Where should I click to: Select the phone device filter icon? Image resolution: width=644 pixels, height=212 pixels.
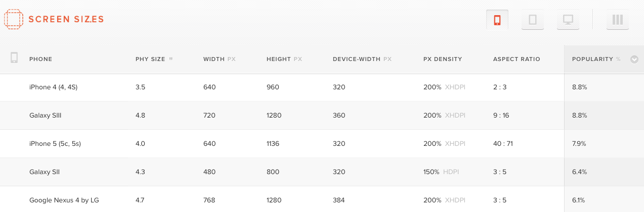tap(497, 20)
